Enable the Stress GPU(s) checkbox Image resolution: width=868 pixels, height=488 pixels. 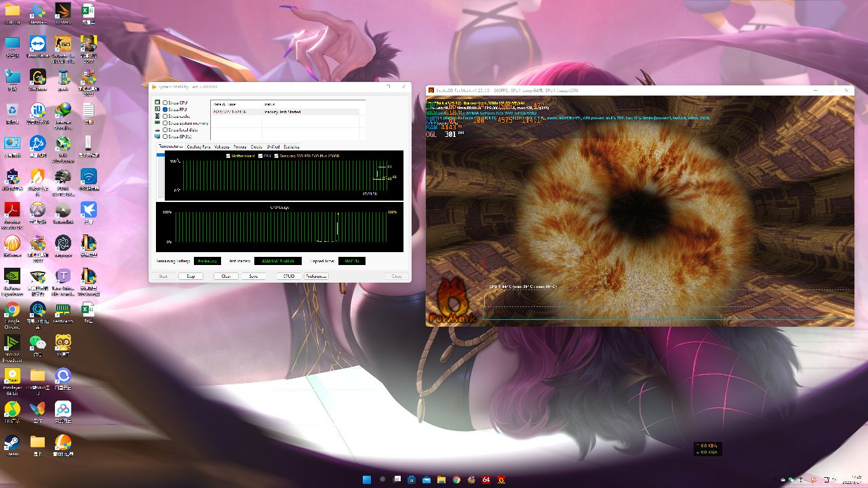(165, 136)
